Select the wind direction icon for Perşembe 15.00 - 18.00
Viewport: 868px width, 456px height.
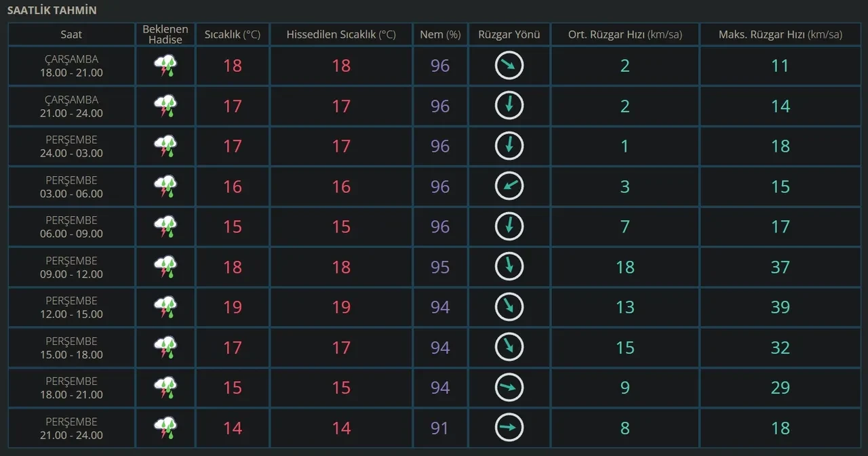point(509,348)
